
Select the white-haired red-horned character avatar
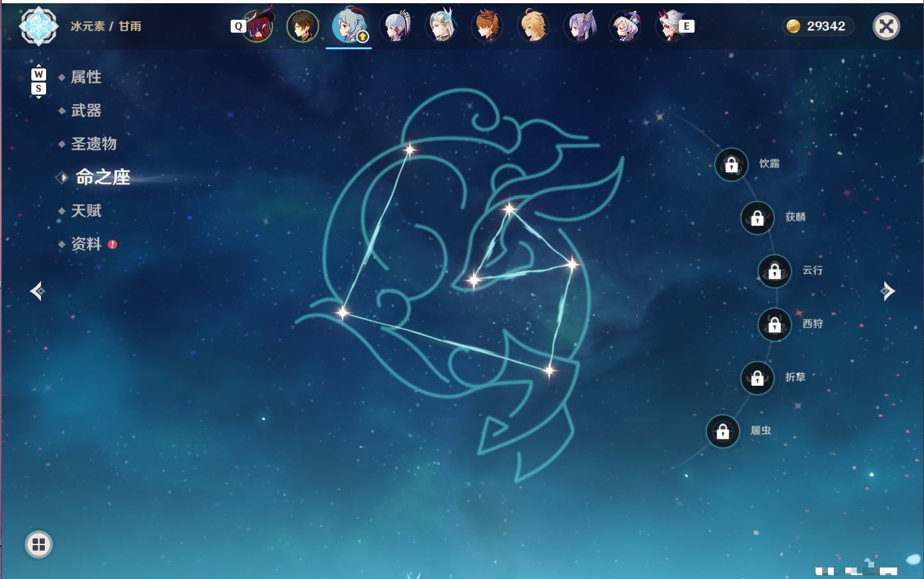(669, 26)
